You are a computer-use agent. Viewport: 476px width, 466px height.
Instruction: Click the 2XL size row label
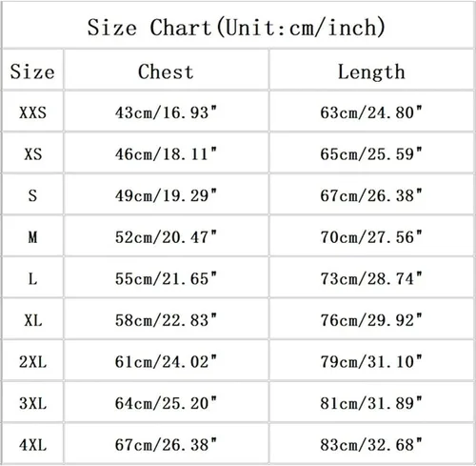(x=32, y=362)
